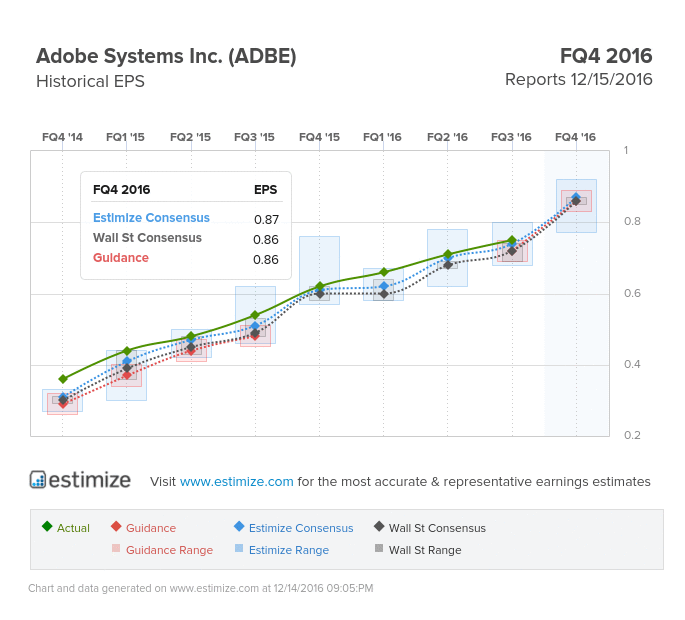Click the green Actual point for FQ1 '16
The height and width of the screenshot is (620, 685).
384,272
